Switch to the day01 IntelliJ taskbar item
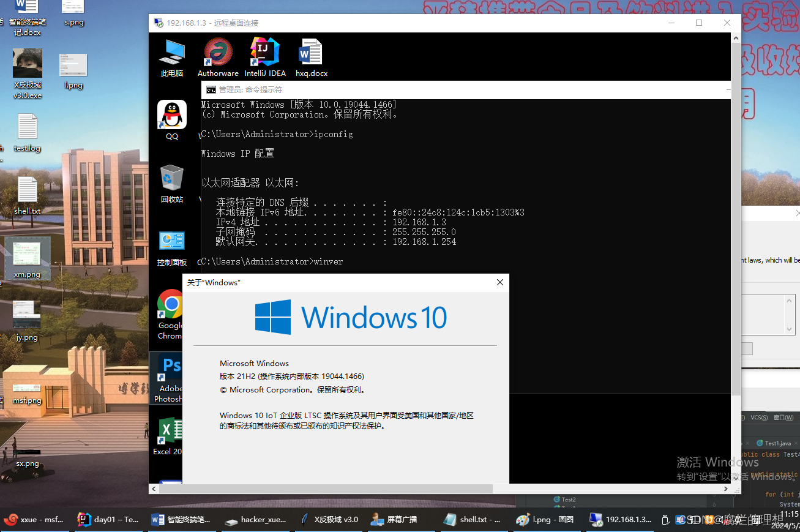This screenshot has height=532, width=800. click(109, 519)
